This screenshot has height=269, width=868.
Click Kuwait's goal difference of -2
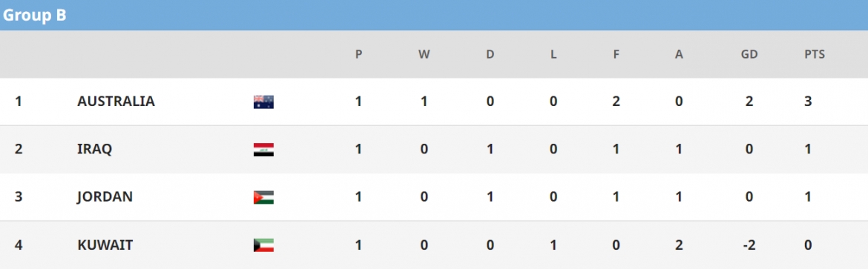[749, 245]
